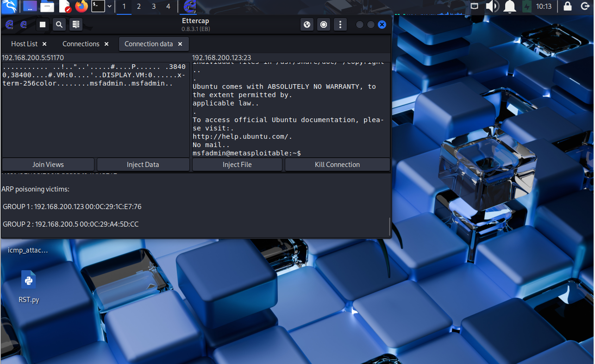Click the lock screen padlock icon
This screenshot has height=364, width=595.
click(x=568, y=6)
